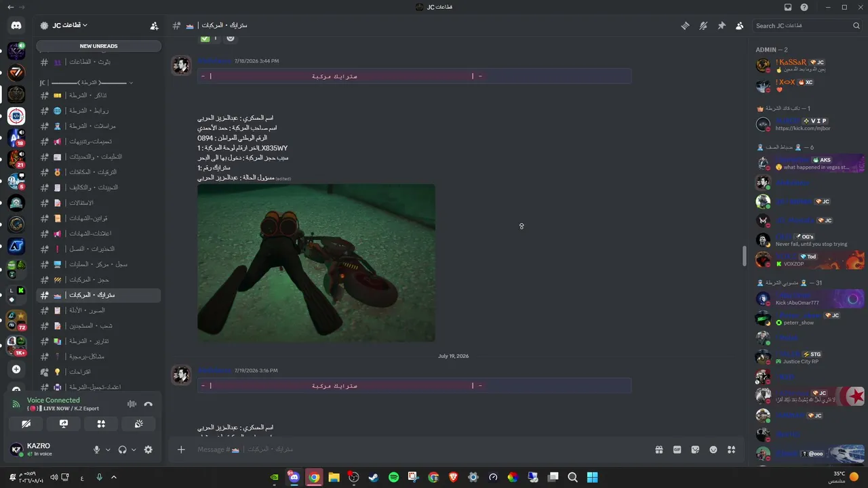
Task: Open channel تعميمات-وتنبيهات
Action: pos(99,142)
